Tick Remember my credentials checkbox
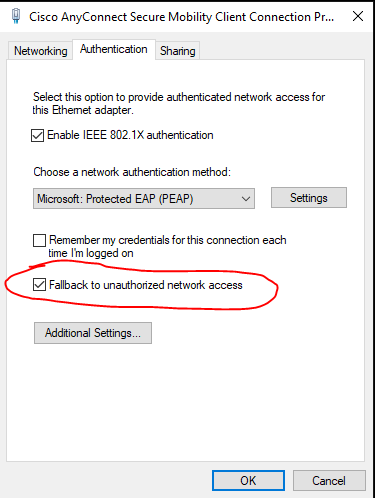Viewport: 375px width, 498px height. tap(39, 240)
